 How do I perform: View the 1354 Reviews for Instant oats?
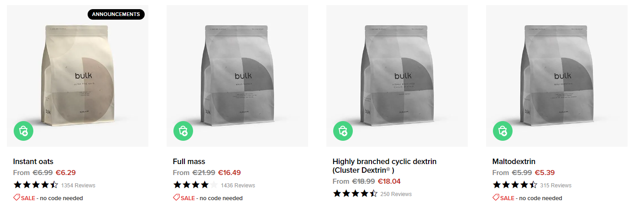point(78,186)
